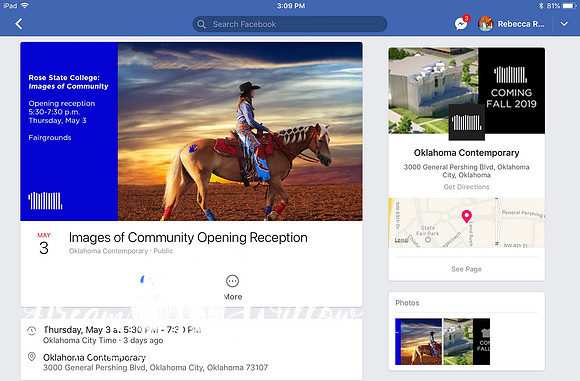
Task: Tap the battery indicator in status bar
Action: click(569, 6)
